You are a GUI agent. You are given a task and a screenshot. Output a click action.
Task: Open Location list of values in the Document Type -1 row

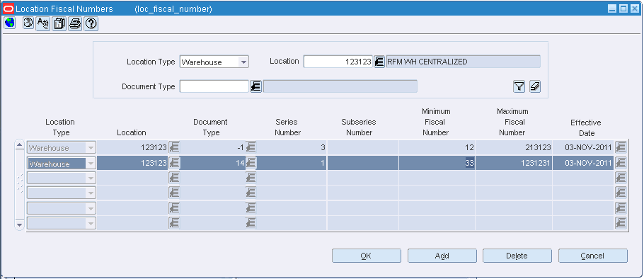coord(174,147)
